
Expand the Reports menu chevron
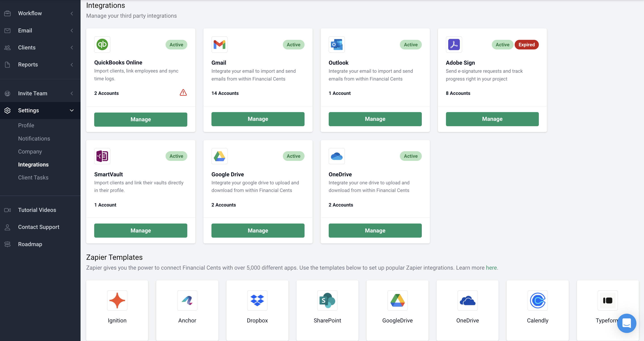tap(72, 64)
